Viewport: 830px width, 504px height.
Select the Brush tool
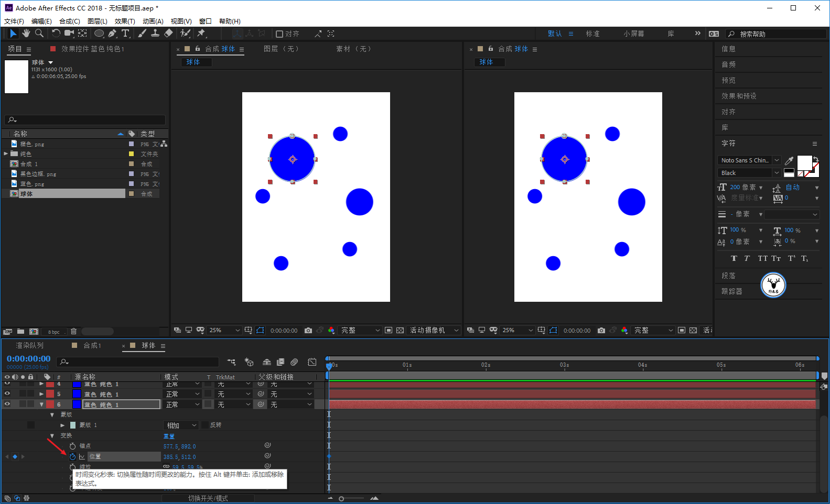[142, 34]
